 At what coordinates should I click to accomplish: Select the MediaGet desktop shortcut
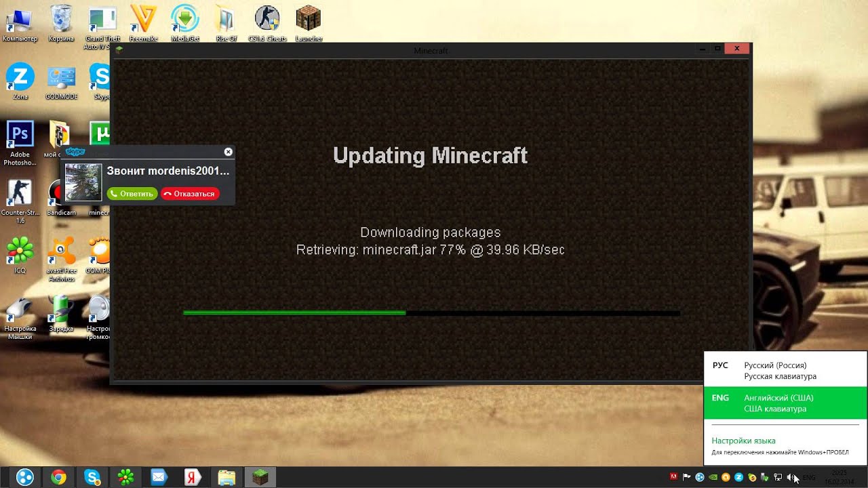[x=184, y=24]
